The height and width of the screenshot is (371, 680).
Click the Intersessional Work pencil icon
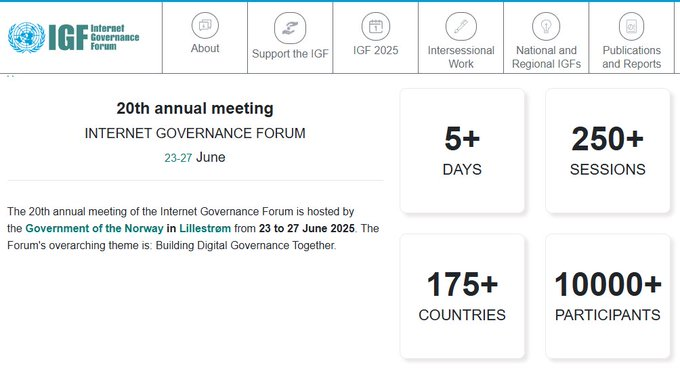point(461,26)
